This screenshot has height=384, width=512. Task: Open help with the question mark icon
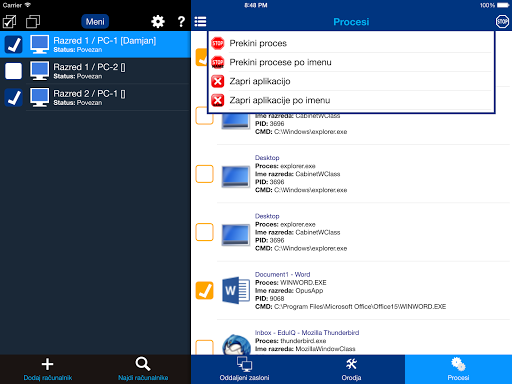[181, 22]
